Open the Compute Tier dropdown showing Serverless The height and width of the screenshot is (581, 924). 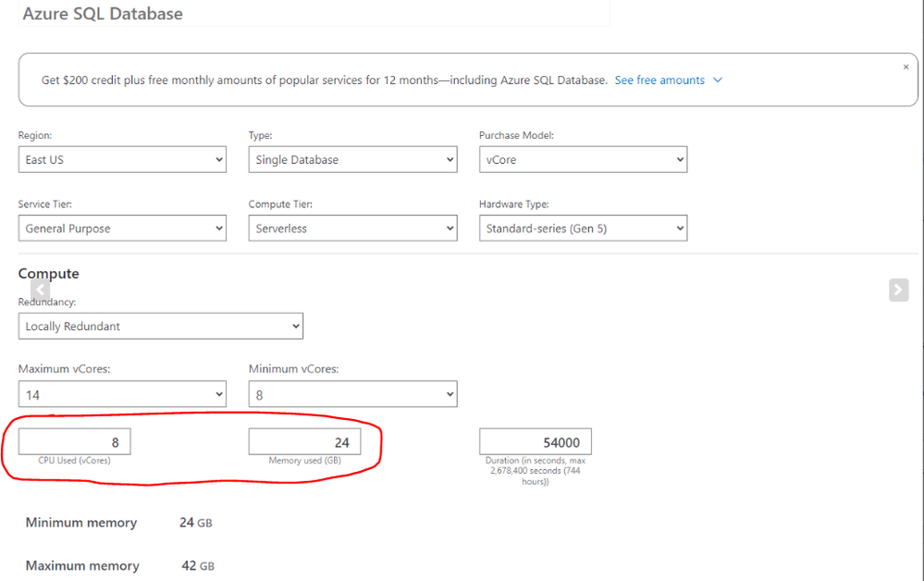352,229
